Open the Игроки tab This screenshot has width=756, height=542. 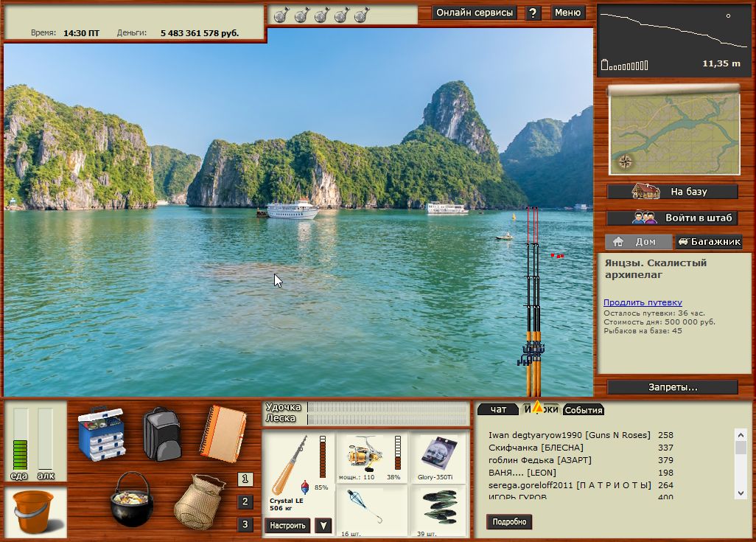pos(541,409)
